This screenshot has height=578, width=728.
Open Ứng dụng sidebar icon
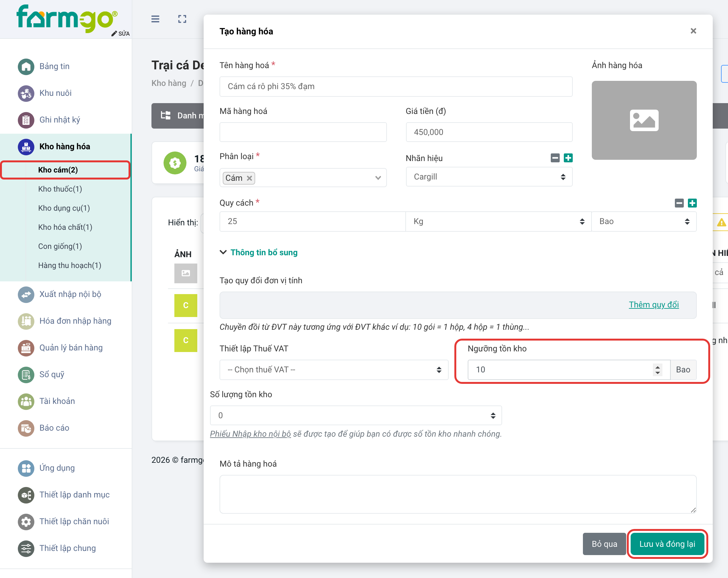[26, 468]
